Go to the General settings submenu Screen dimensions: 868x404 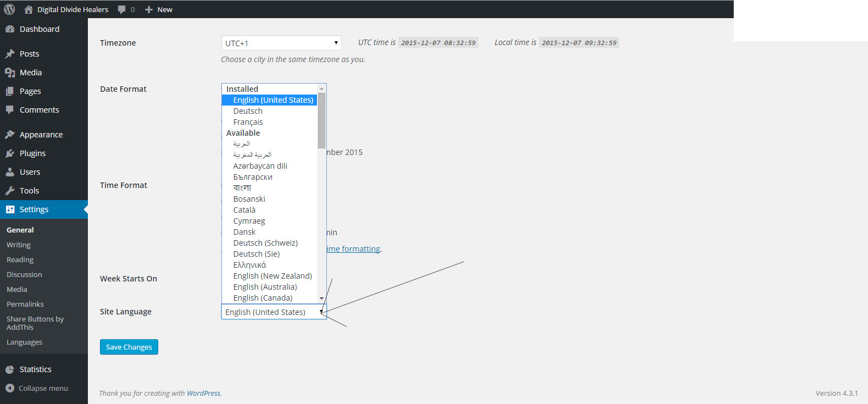(x=20, y=230)
